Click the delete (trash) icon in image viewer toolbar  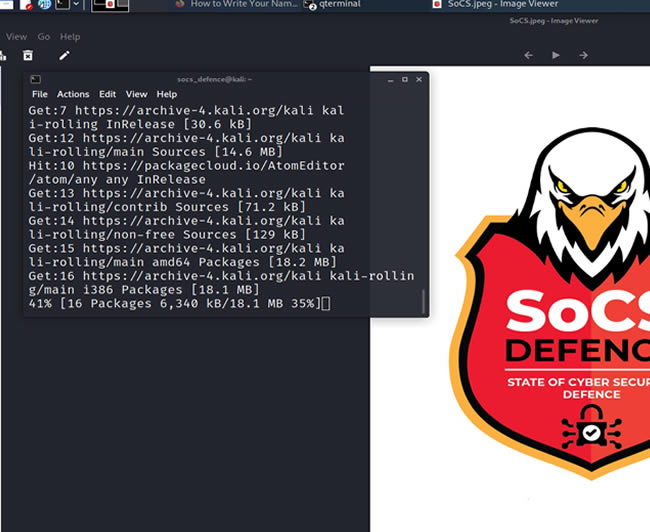pyautogui.click(x=28, y=55)
